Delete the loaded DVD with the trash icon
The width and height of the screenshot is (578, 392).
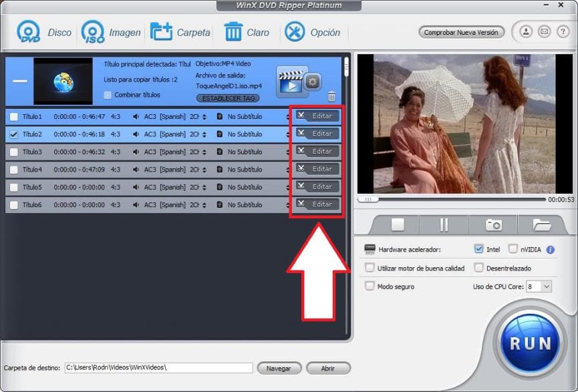pyautogui.click(x=331, y=95)
